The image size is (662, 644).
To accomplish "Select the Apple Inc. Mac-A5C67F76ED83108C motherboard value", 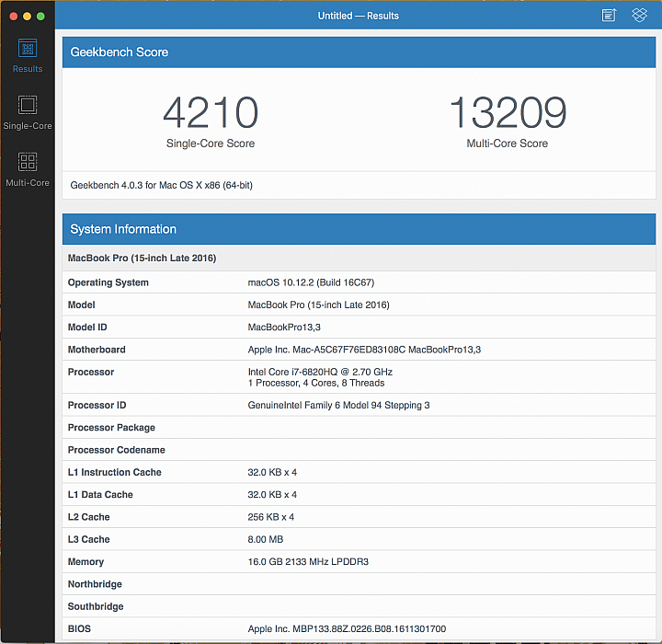I will click(x=364, y=350).
